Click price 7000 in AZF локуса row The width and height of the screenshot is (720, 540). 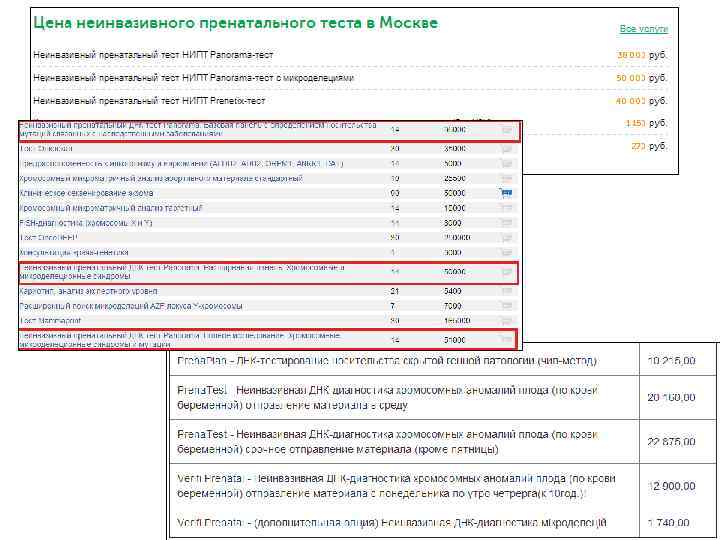coord(452,306)
